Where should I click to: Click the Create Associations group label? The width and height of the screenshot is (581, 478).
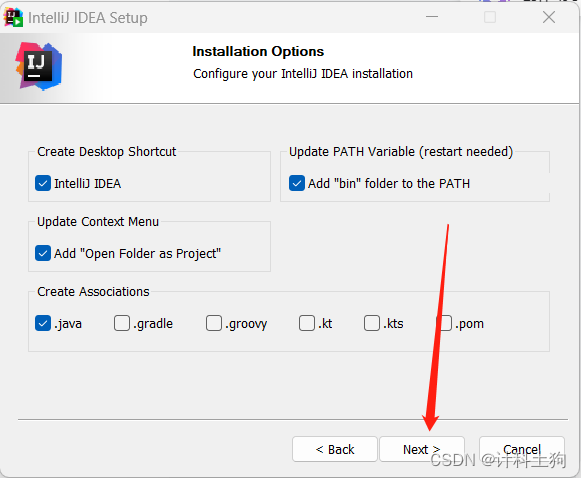(93, 292)
